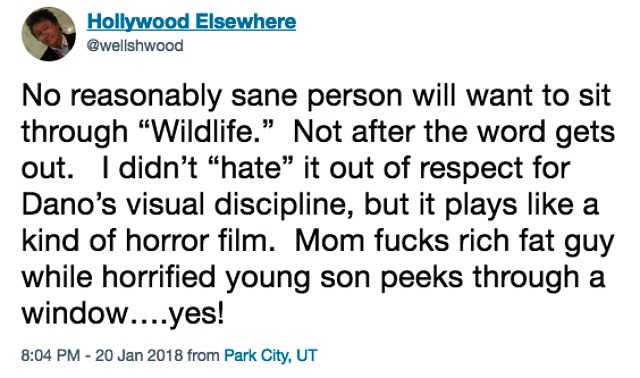
Task: Open the Park City, UT location link
Action: (271, 355)
